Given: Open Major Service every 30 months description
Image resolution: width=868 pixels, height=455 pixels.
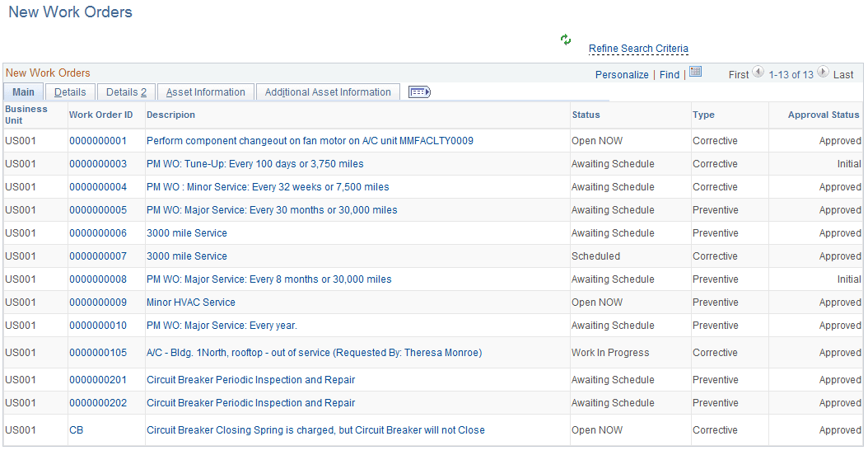Looking at the screenshot, I should tap(272, 210).
